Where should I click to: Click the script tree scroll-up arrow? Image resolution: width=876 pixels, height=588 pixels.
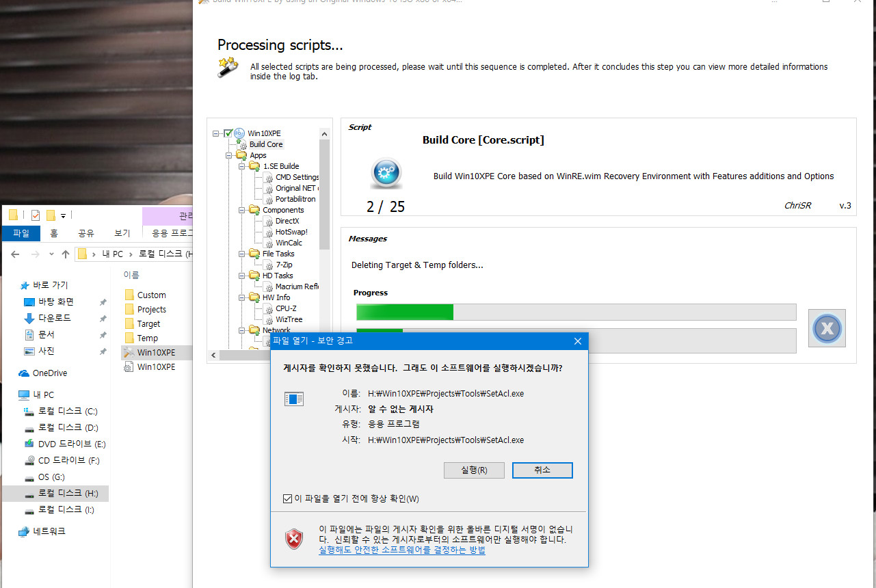pos(325,133)
